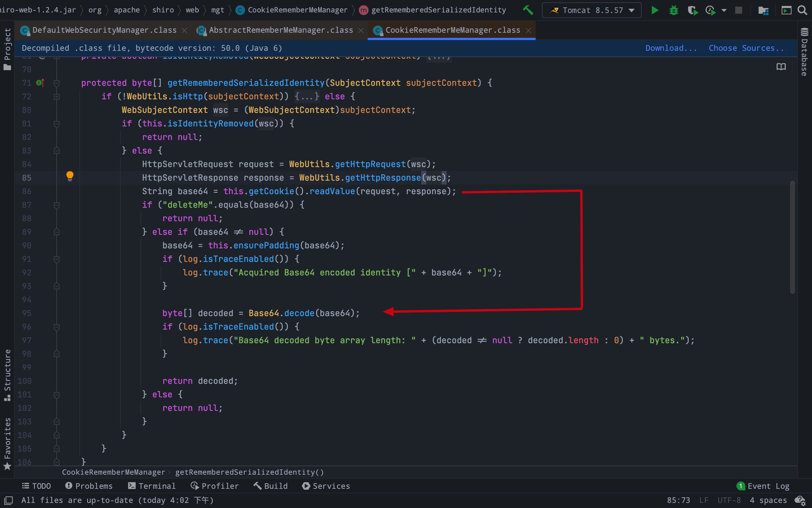Open the Problems tool window

tap(89, 486)
